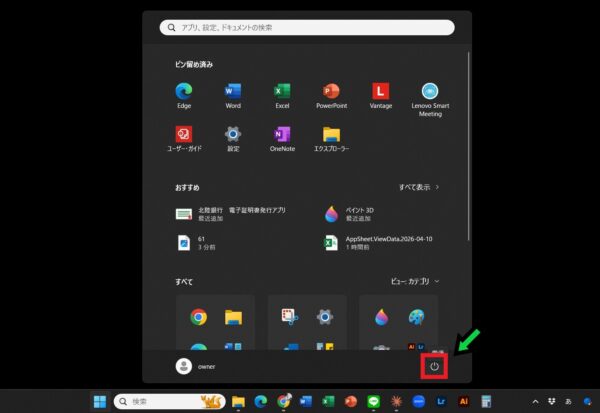Image resolution: width=600 pixels, height=413 pixels.
Task: Open PowerPoint from the taskbar
Action: [x=351, y=402]
